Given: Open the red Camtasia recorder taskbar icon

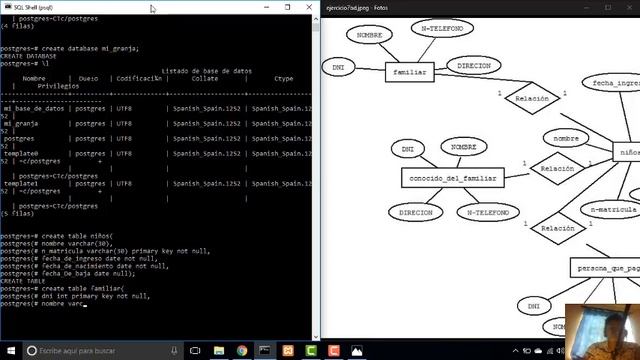Looking at the screenshot, I should [334, 351].
